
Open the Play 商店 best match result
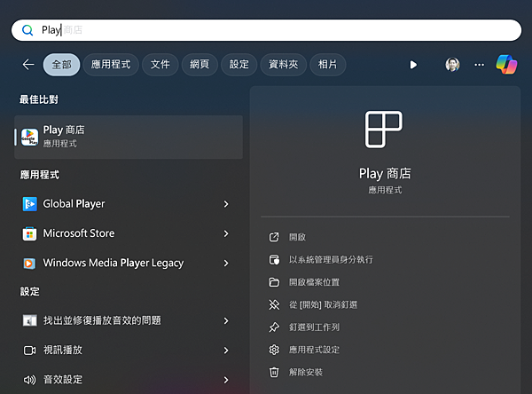tap(129, 137)
